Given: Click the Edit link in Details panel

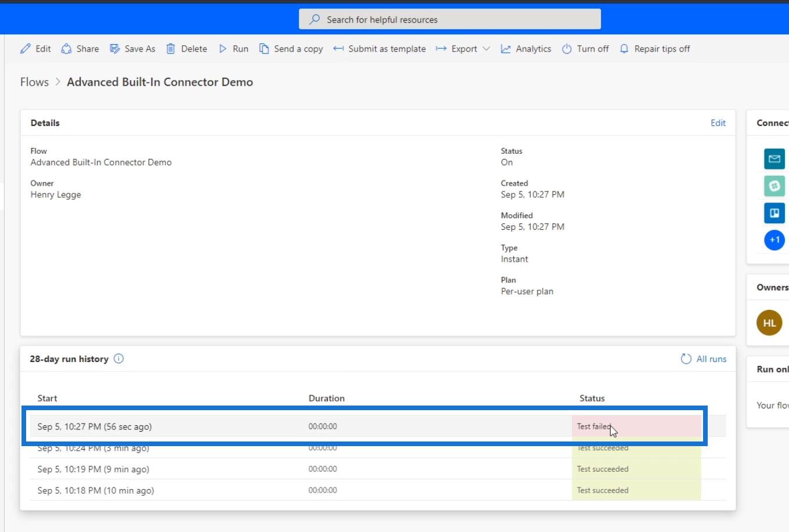Looking at the screenshot, I should 718,123.
